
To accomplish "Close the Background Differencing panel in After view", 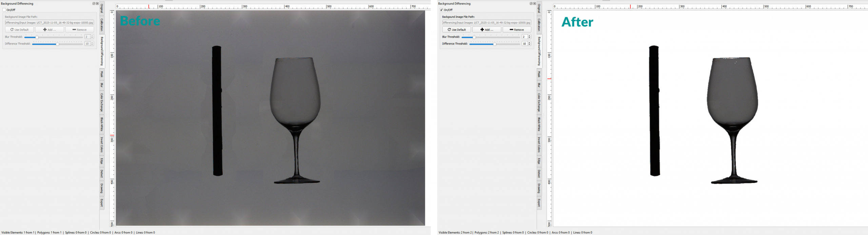I will [535, 4].
